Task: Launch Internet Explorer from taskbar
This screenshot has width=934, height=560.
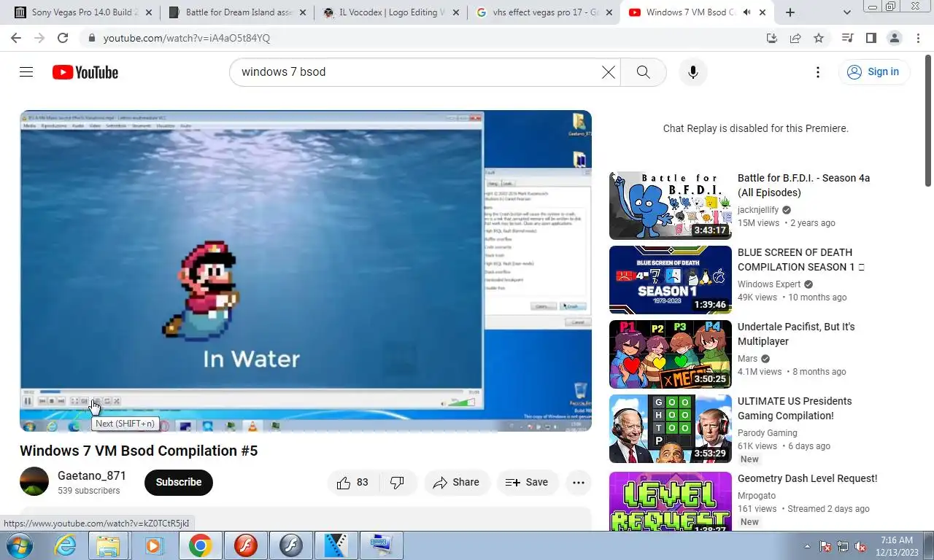Action: tap(66, 545)
